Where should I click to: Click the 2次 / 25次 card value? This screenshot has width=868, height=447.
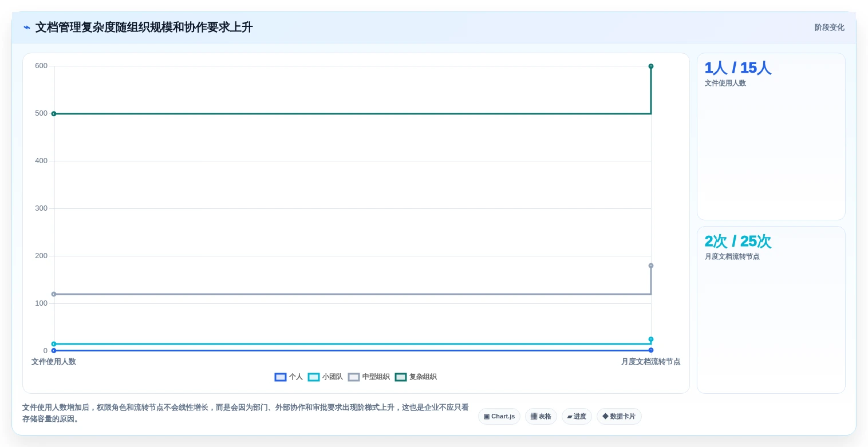point(737,242)
